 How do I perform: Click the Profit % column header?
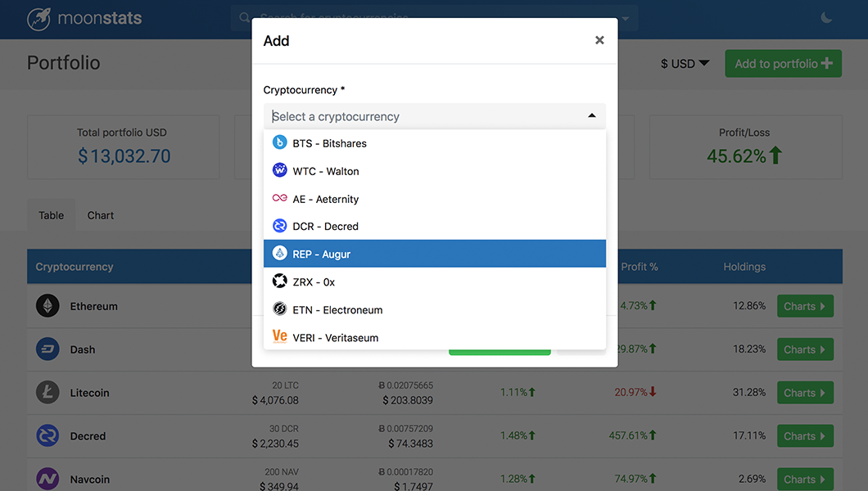pyautogui.click(x=640, y=267)
